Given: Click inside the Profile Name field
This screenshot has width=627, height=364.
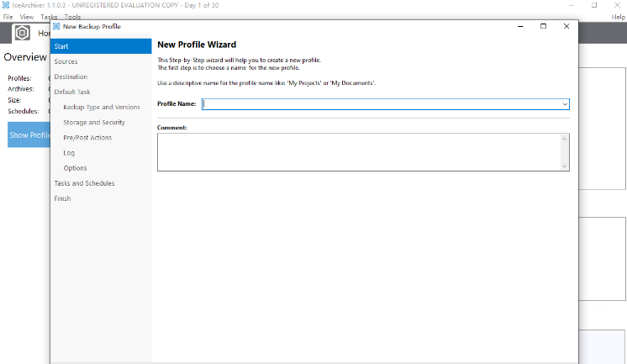Looking at the screenshot, I should (382, 104).
